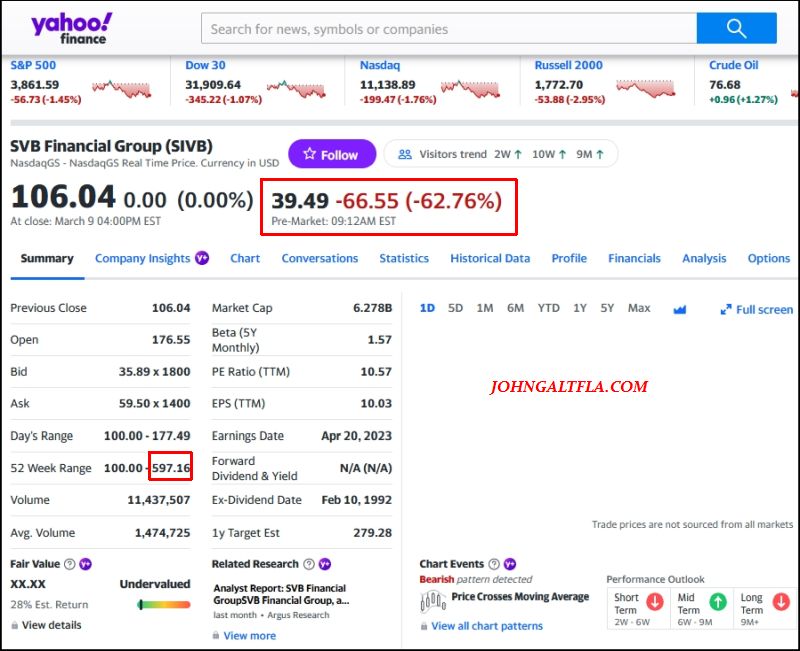Expand View more under Related Research
Viewport: 800px width, 651px height.
tap(249, 635)
